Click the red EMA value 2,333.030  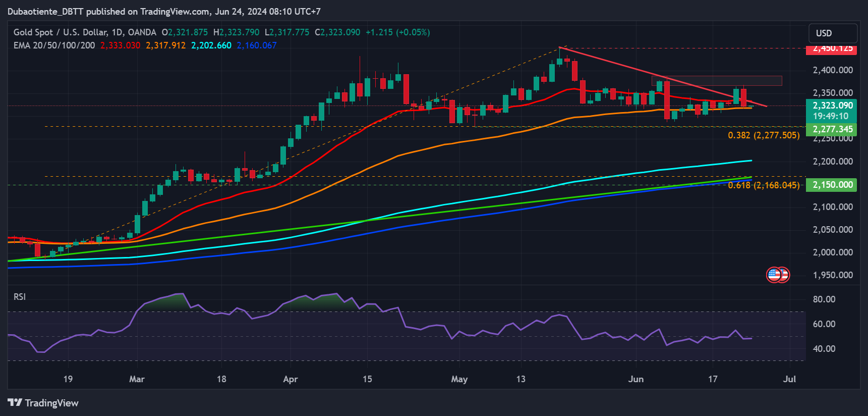[120, 45]
